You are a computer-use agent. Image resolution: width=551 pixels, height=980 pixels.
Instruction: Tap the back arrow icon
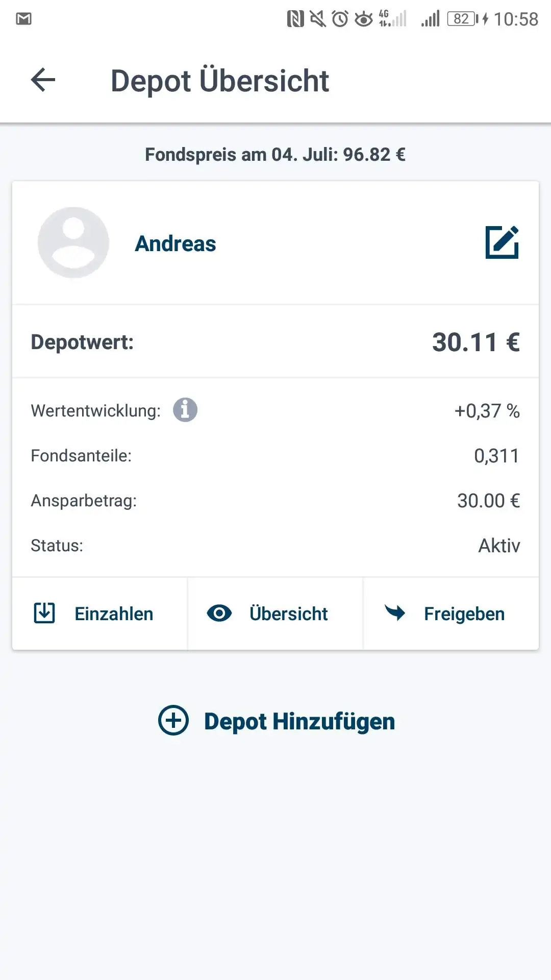[43, 80]
